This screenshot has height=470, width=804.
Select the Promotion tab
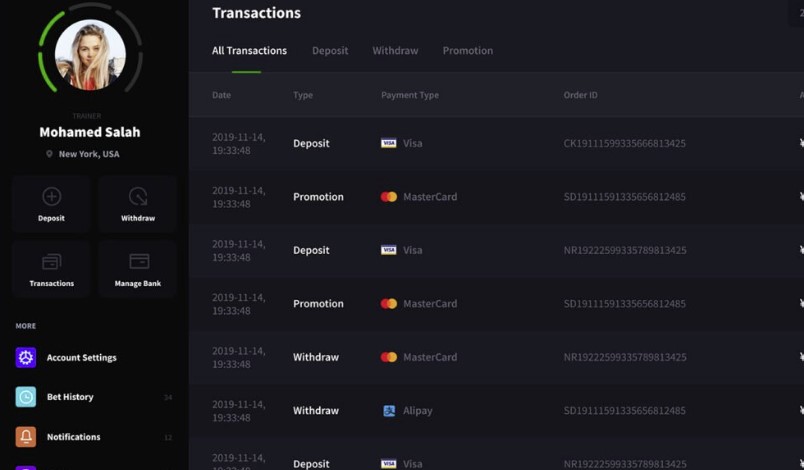click(x=468, y=51)
